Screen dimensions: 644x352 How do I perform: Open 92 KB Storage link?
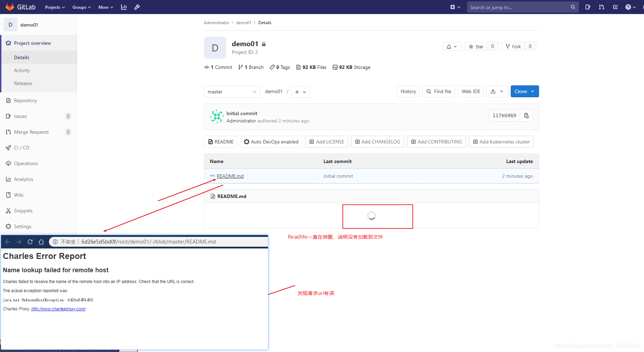352,67
